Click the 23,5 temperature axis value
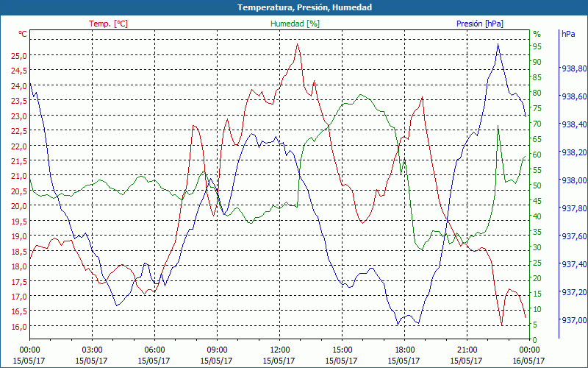This screenshot has height=368, width=588. (18, 101)
